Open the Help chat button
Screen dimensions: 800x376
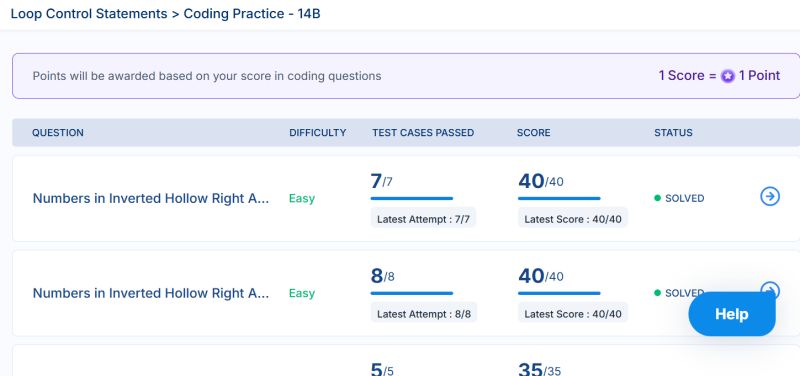click(732, 314)
